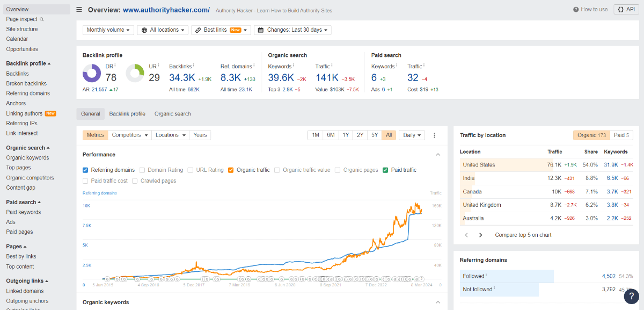Go to next location page arrow

coord(480,235)
